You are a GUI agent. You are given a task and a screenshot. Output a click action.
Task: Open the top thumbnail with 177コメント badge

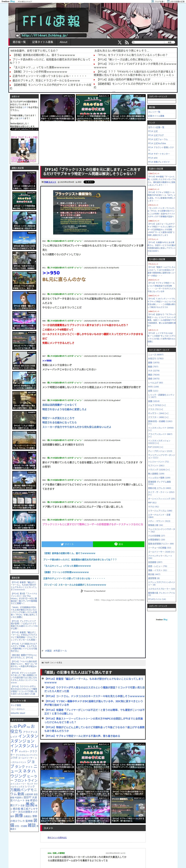(x=57, y=108)
